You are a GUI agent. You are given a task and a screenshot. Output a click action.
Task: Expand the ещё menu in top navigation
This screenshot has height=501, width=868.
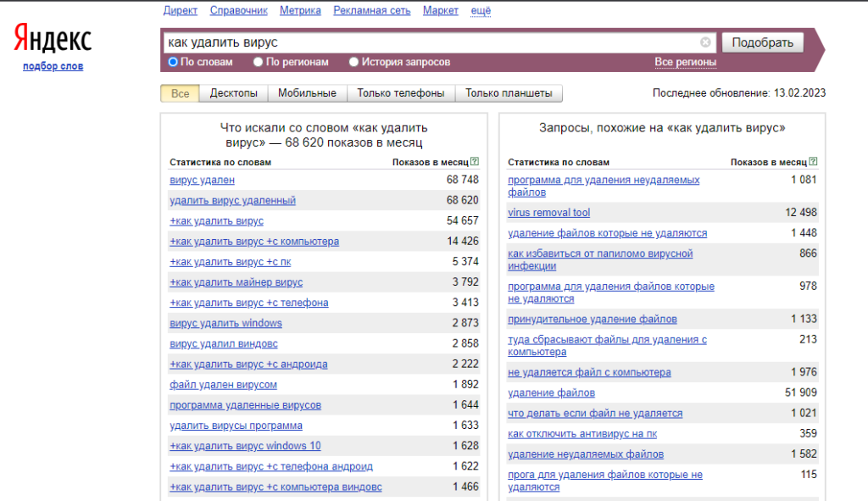pyautogui.click(x=481, y=10)
